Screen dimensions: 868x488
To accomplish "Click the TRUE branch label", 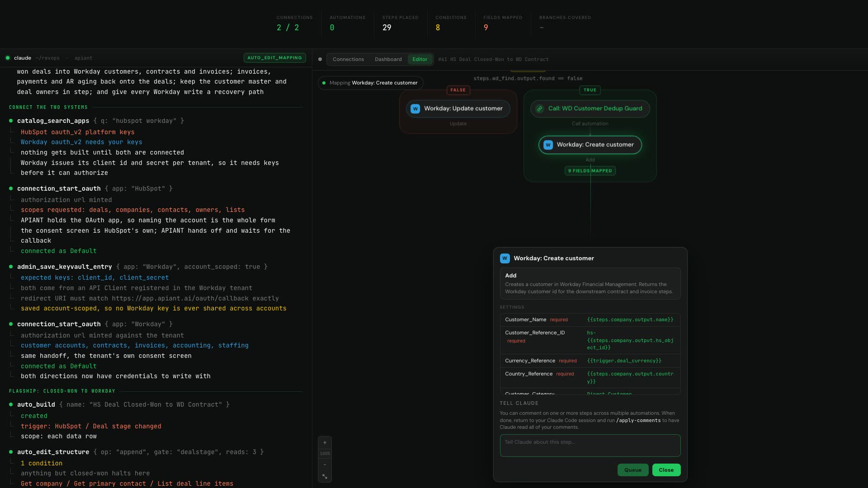I will click(x=590, y=90).
